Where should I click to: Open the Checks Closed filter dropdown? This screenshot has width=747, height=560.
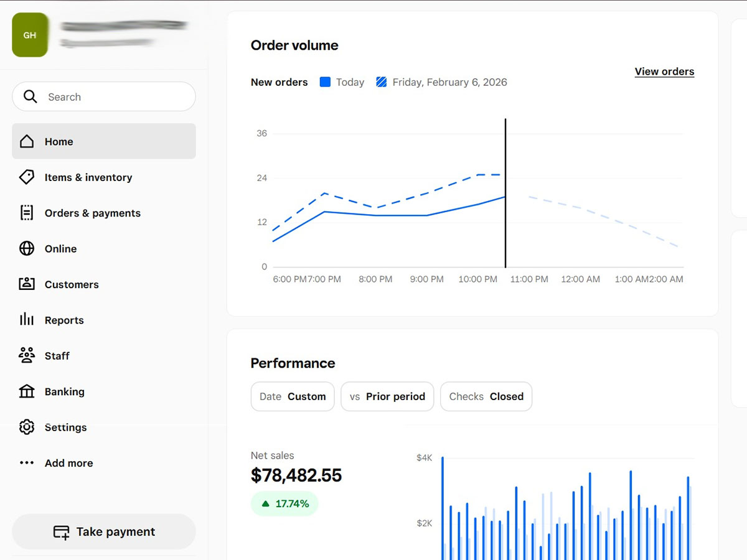[x=486, y=396]
